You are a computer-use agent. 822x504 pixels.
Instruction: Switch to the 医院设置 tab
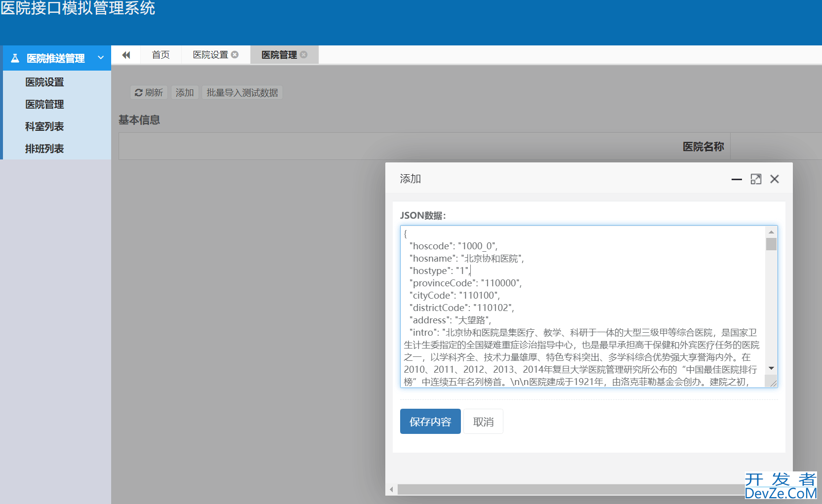pos(210,55)
